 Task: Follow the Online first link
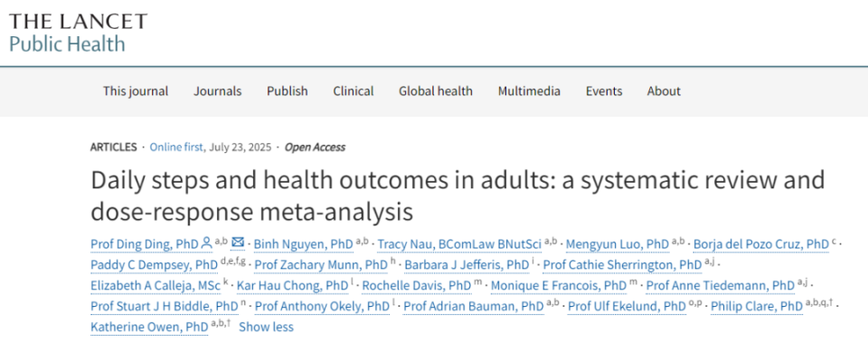(177, 148)
